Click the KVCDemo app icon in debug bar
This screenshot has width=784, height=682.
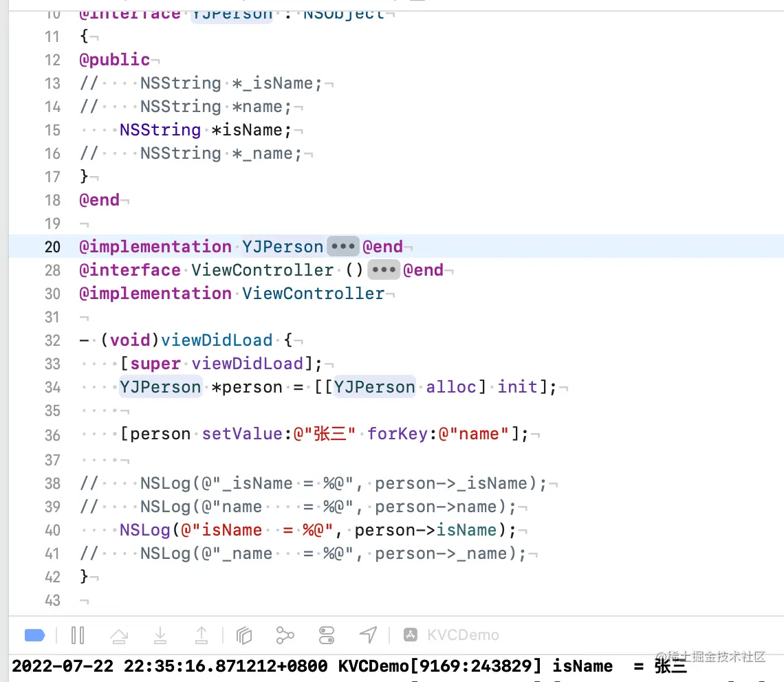point(409,635)
